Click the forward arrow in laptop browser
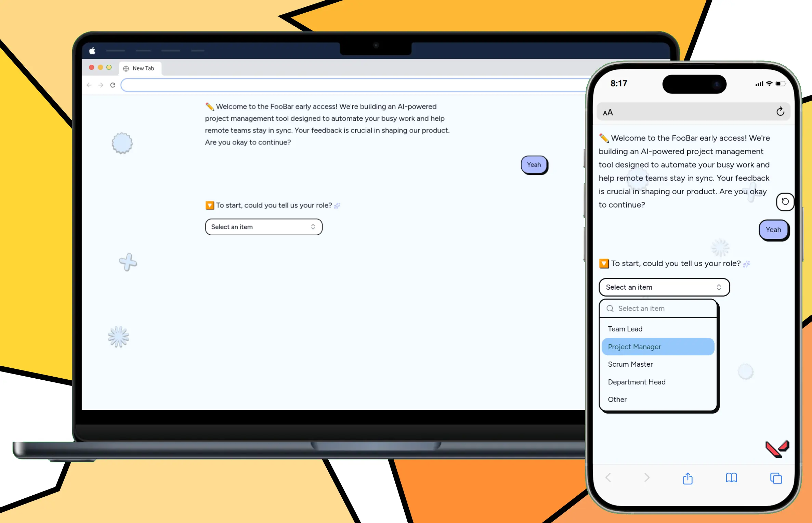The height and width of the screenshot is (523, 812). coord(101,85)
